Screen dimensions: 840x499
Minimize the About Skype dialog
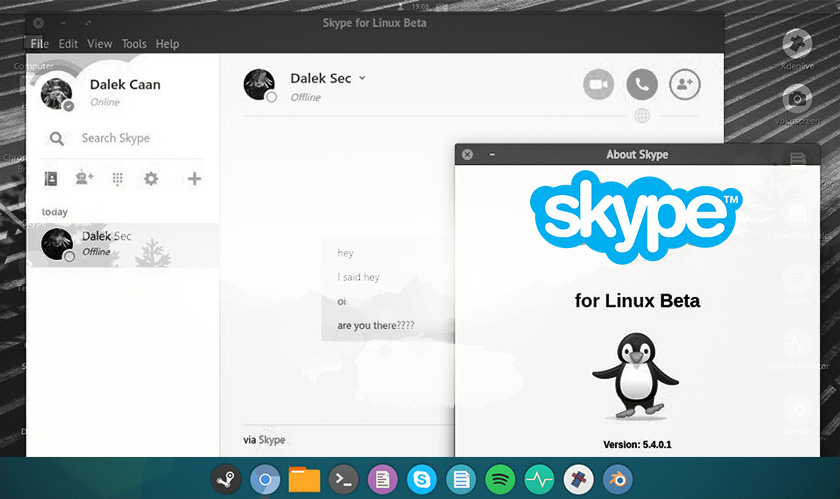tap(492, 154)
